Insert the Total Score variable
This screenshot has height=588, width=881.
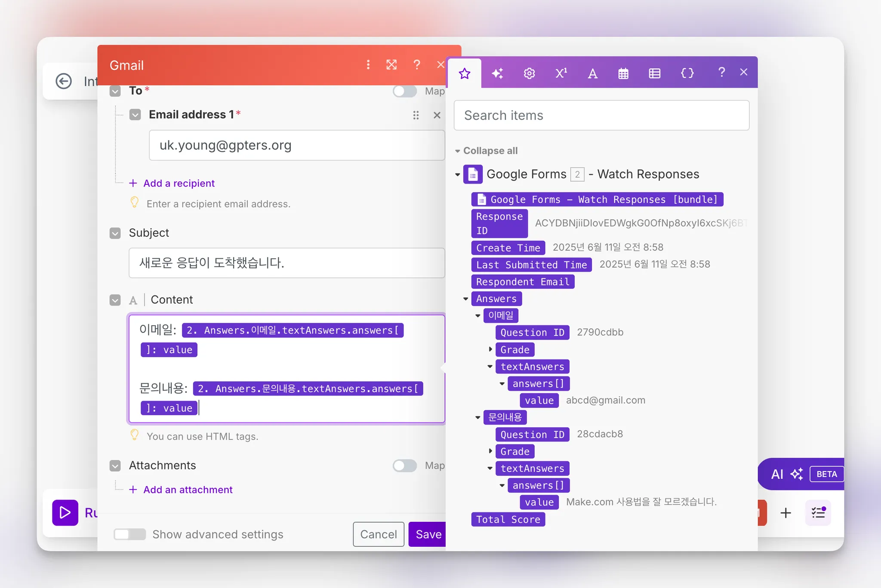pos(508,519)
